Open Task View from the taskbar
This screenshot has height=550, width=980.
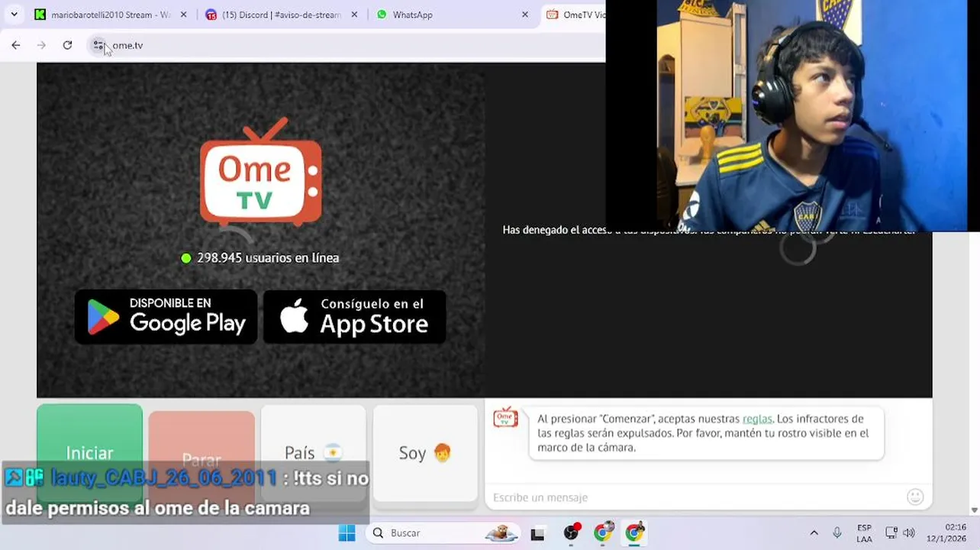(537, 533)
